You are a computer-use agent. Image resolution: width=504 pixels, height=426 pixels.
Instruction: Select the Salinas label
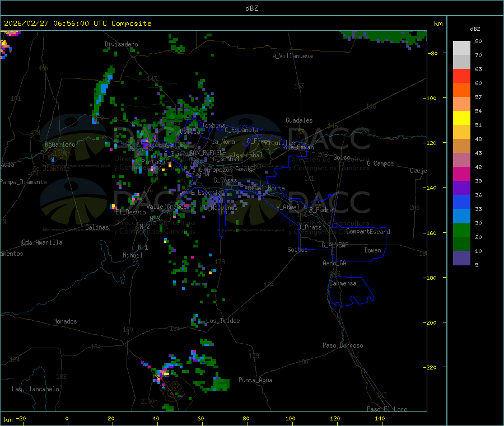click(97, 227)
